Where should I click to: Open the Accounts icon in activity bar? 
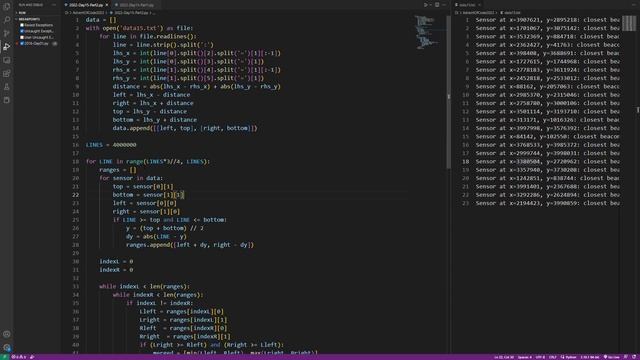[x=7, y=334]
